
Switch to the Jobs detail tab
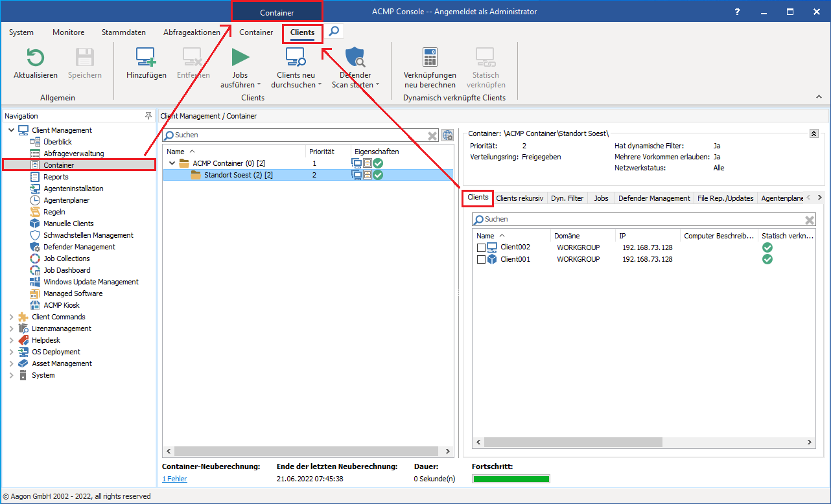click(602, 198)
